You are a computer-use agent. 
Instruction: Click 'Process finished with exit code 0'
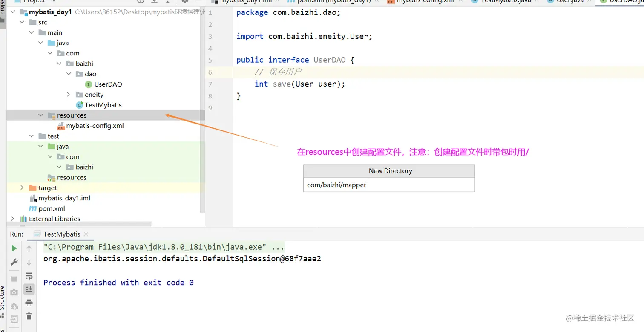(118, 283)
